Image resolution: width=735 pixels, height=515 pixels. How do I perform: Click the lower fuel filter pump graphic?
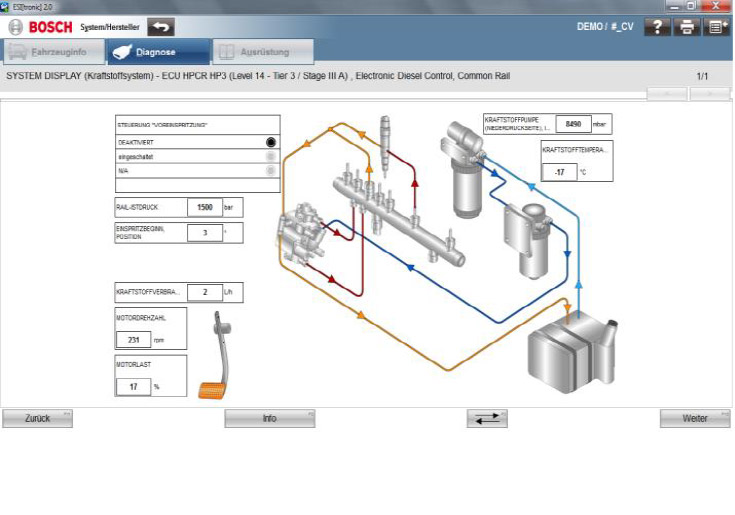coord(529,240)
